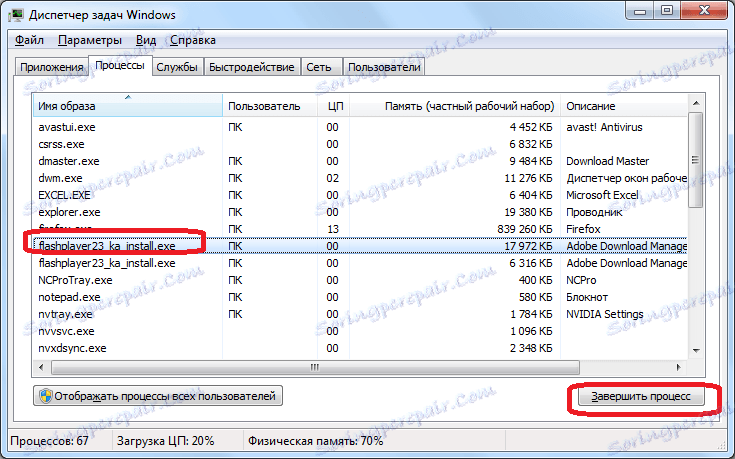Open the Пользователи tab
735x459 pixels.
[x=384, y=67]
